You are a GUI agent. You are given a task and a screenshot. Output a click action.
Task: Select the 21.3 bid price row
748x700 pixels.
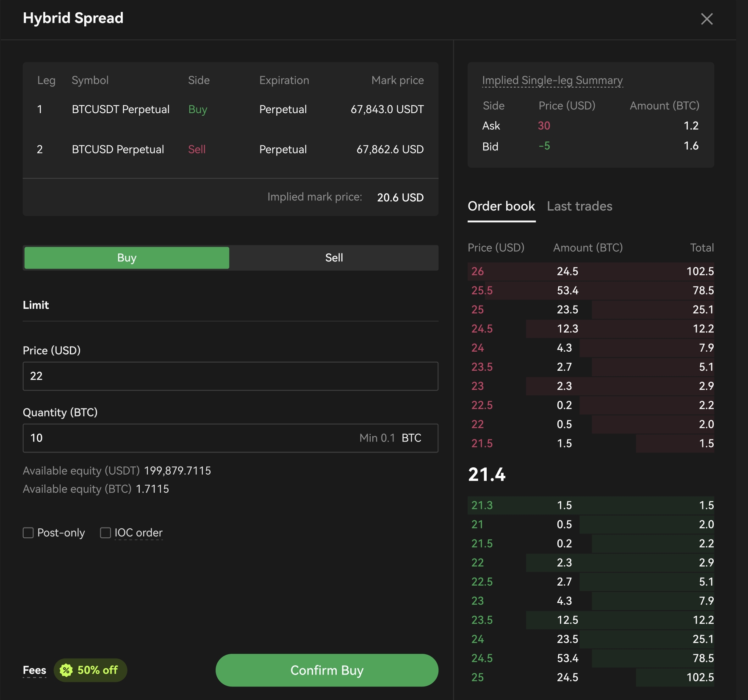point(590,505)
